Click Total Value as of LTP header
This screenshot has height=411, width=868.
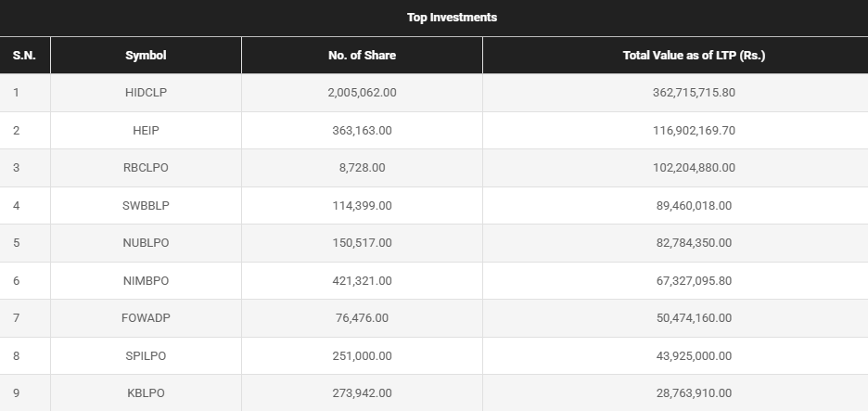point(694,56)
